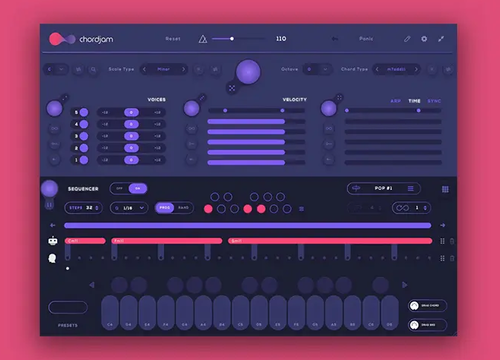This screenshot has height=360, width=500.
Task: Click the keyboard right scroll triangle
Action: 404,285
